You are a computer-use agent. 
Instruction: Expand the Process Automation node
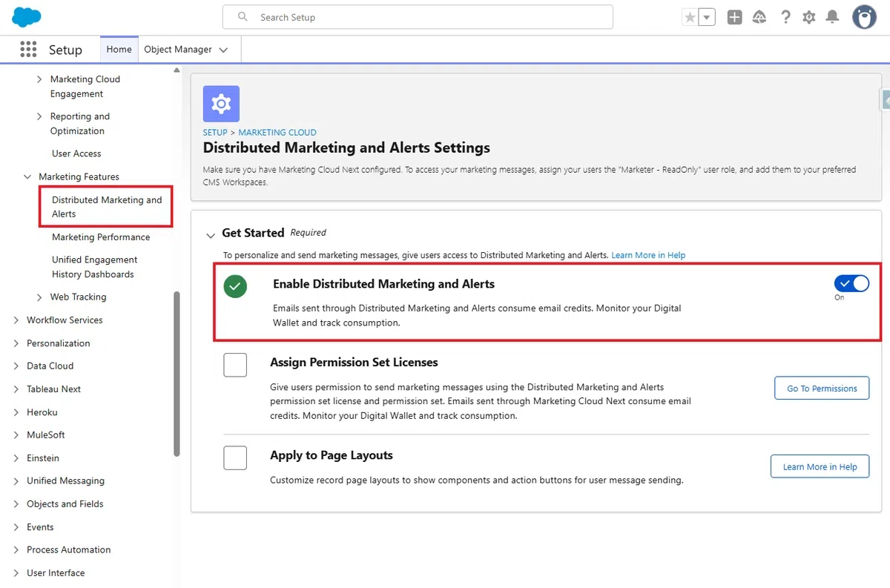coord(16,550)
